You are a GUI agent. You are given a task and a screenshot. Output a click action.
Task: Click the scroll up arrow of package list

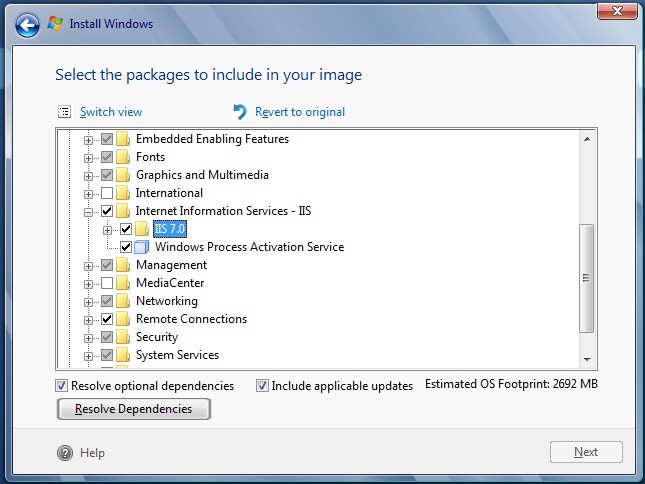click(587, 139)
